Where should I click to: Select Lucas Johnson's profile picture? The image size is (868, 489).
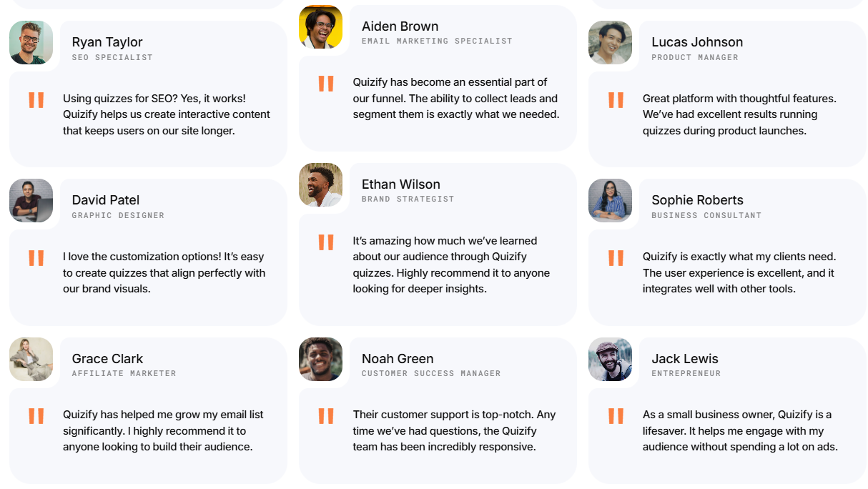point(610,43)
